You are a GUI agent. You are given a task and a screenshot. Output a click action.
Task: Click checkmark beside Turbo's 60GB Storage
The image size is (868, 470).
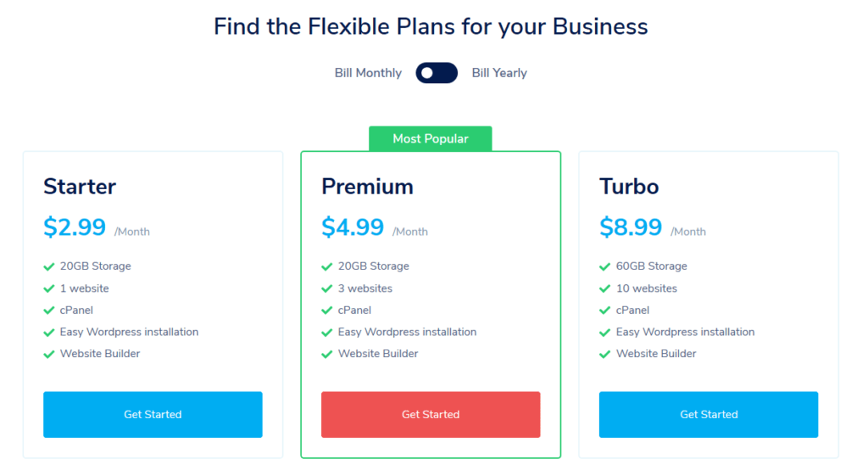[x=605, y=266]
